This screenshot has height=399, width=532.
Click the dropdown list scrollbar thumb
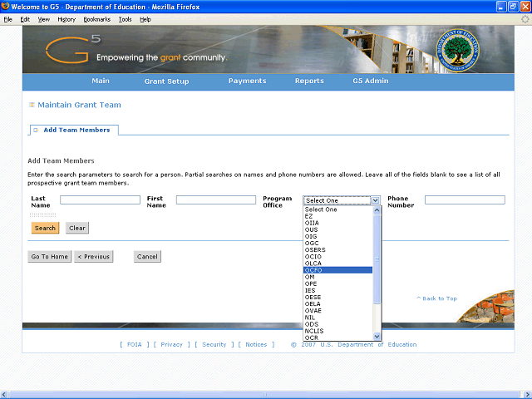(377, 259)
